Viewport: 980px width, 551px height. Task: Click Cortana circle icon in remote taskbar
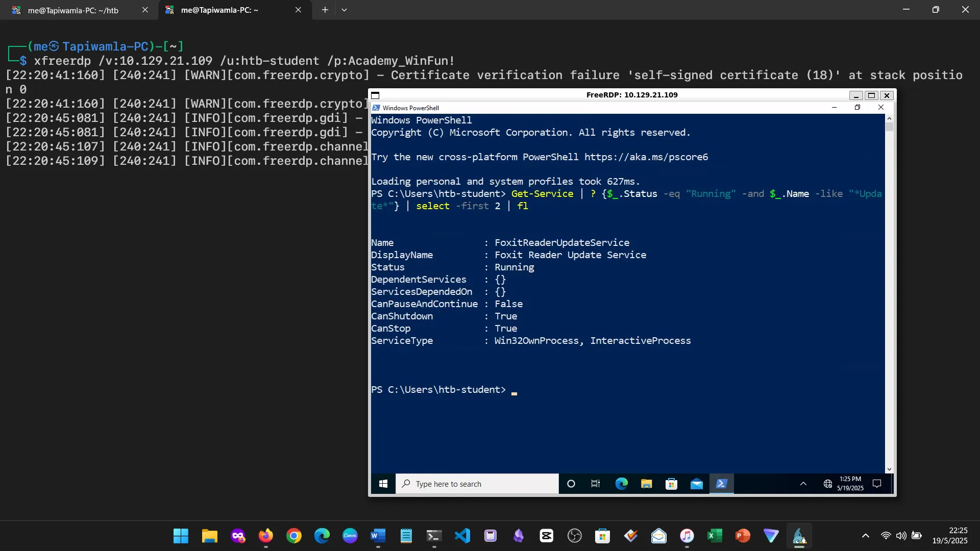[x=571, y=484]
